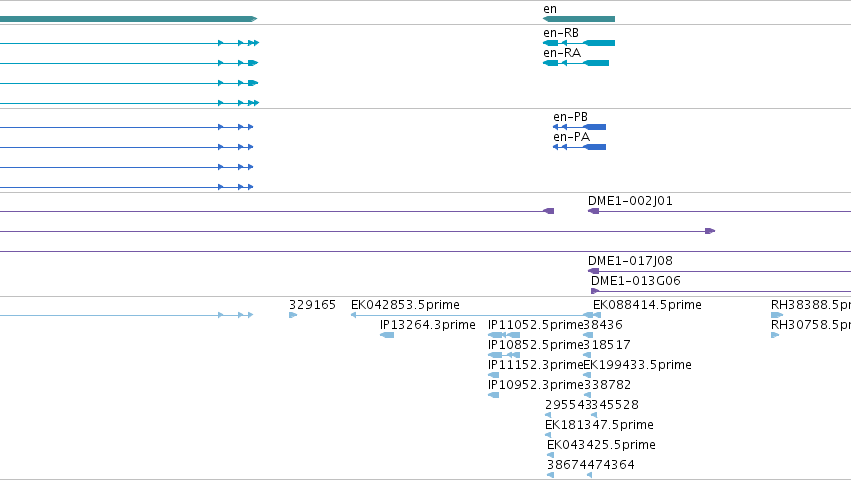The height and width of the screenshot is (480, 851).
Task: Click the DME1-013G06 label
Action: coord(636,281)
